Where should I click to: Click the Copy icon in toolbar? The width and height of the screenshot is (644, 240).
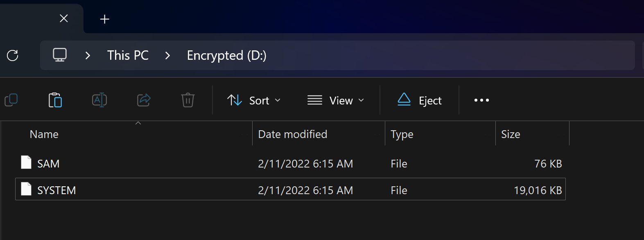pos(11,100)
